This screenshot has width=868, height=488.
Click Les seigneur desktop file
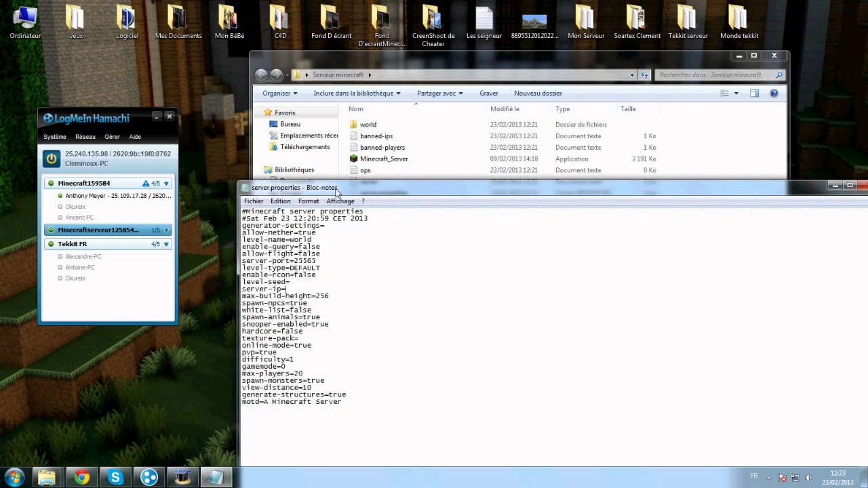(484, 22)
